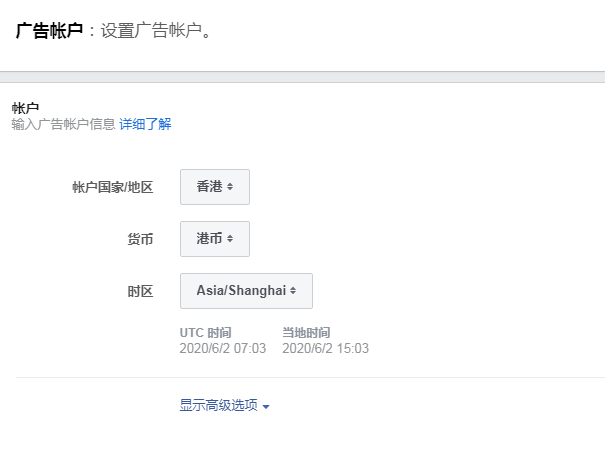The width and height of the screenshot is (605, 449).
Task: Click the UTC 时间 heading
Action: [206, 333]
